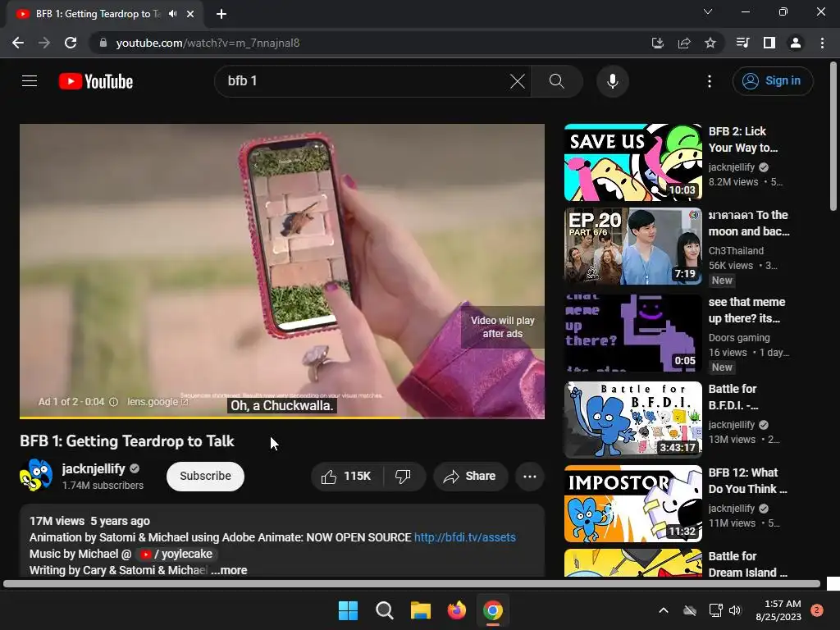
Task: Open the BFB 12: What Do You Think title
Action: [748, 481]
